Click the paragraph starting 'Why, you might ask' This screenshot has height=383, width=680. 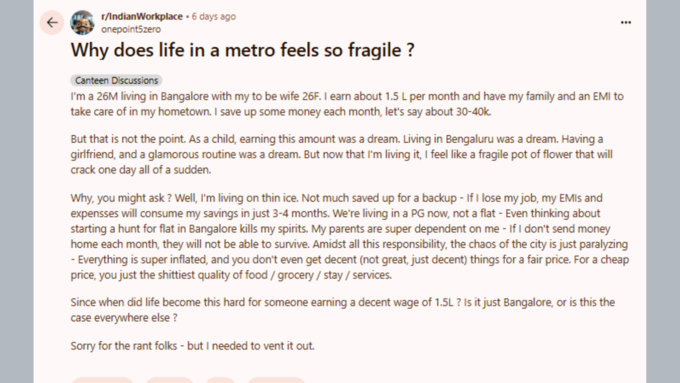click(x=350, y=236)
